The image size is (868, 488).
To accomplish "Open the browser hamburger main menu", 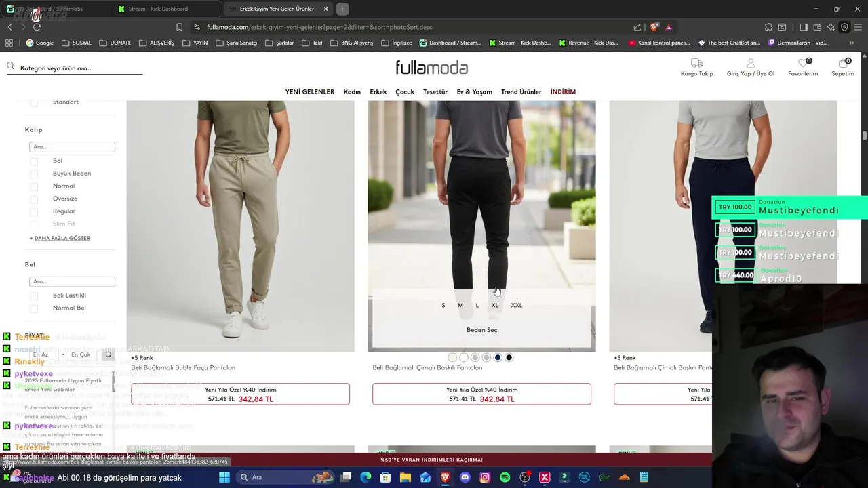I will pos(859,27).
